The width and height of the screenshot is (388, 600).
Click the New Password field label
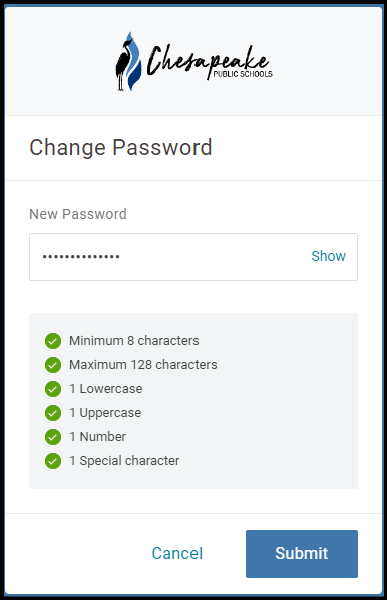click(78, 214)
